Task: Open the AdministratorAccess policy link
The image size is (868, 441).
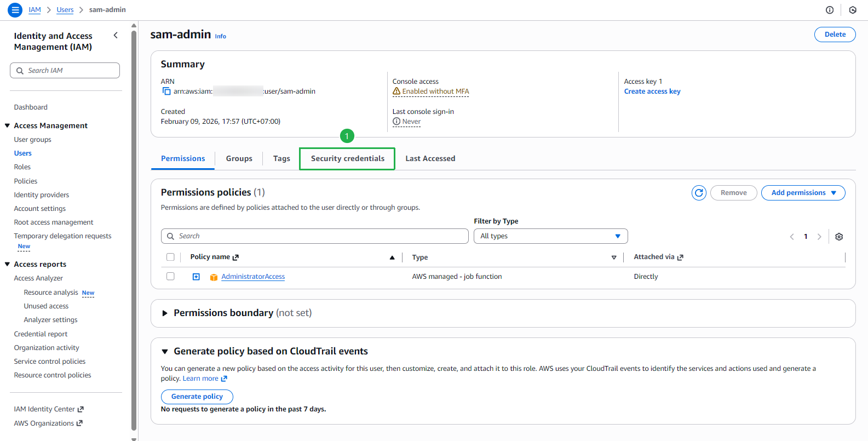Action: [253, 277]
